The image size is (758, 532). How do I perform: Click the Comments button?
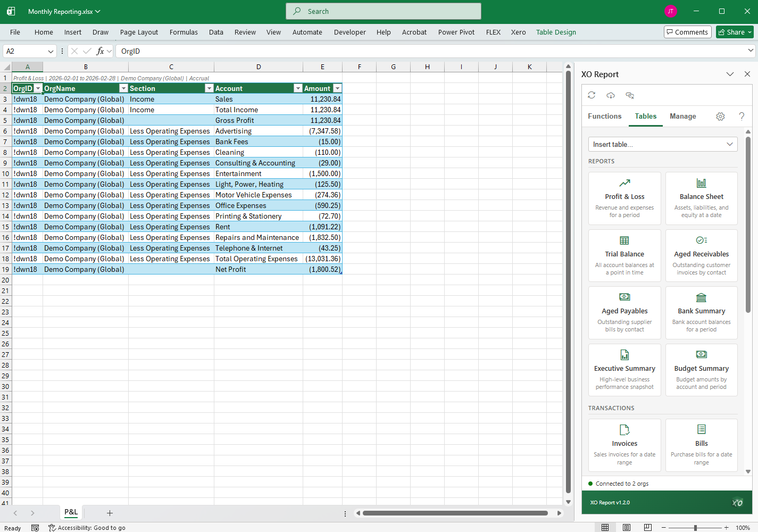point(687,32)
